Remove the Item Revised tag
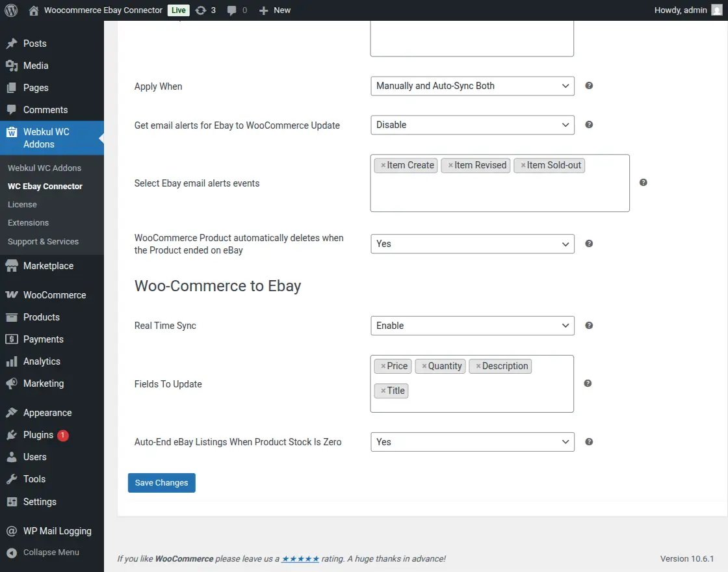 [450, 165]
